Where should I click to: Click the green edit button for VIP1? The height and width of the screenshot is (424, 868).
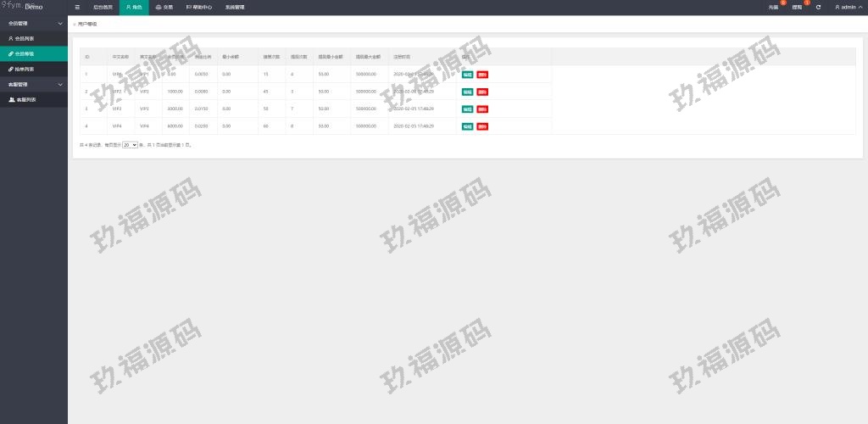point(467,75)
